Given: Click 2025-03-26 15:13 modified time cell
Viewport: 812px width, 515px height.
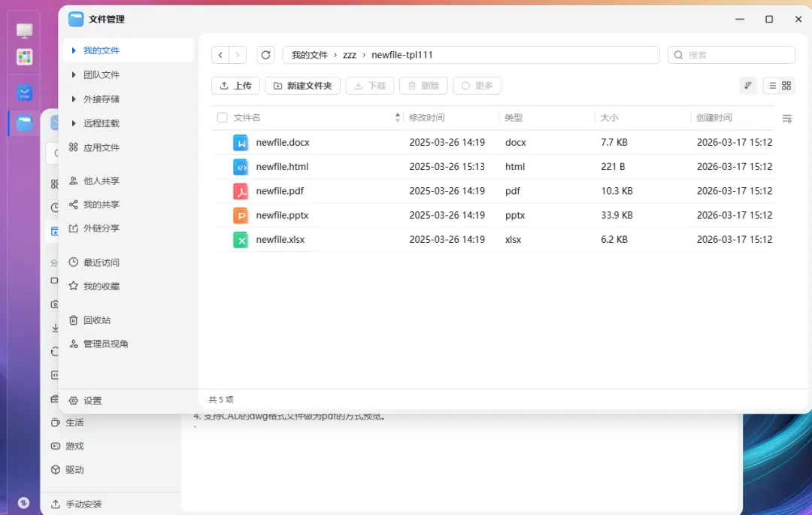Looking at the screenshot, I should 447,167.
